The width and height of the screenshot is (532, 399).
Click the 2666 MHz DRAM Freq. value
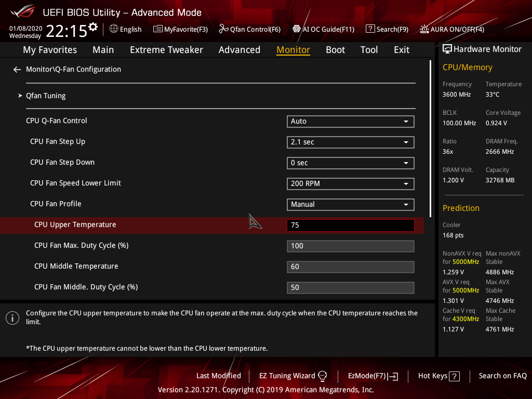[499, 152]
